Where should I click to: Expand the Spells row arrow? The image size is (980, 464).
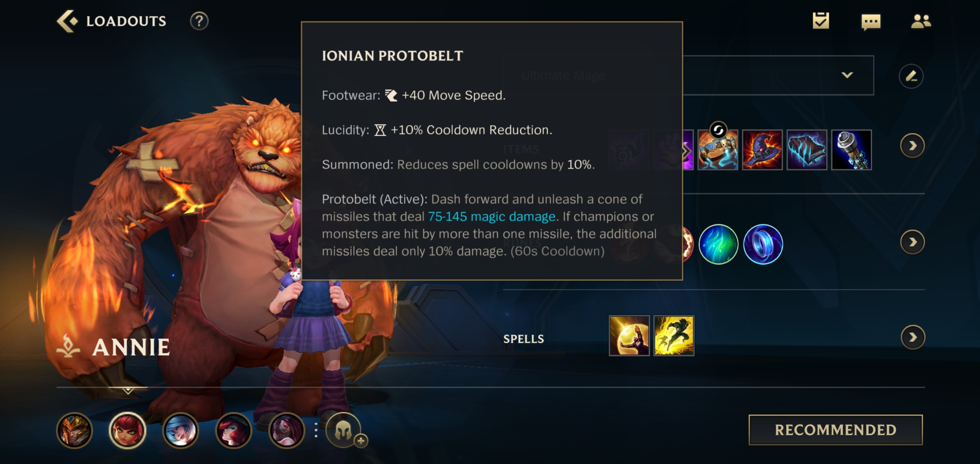tap(913, 337)
